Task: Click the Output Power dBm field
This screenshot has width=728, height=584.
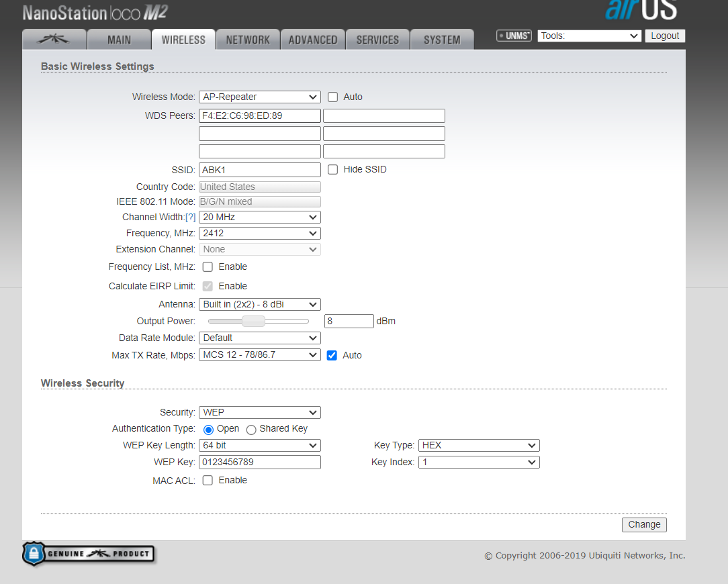Action: [349, 322]
